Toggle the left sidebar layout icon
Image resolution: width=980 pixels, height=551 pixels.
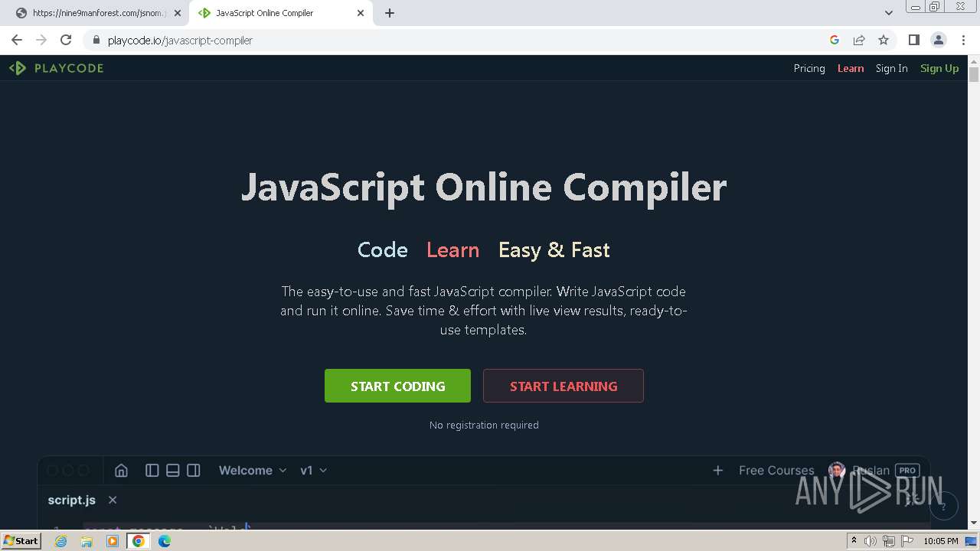152,471
